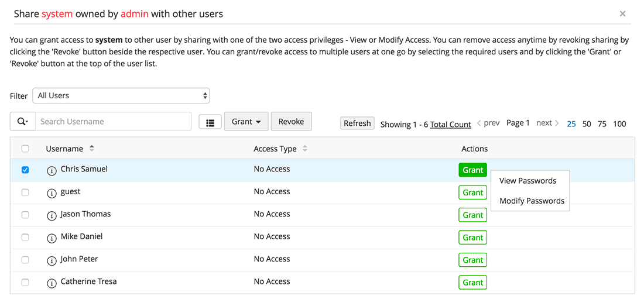The image size is (644, 306).
Task: Click info icon beside Chris Samuel
Action: point(52,170)
